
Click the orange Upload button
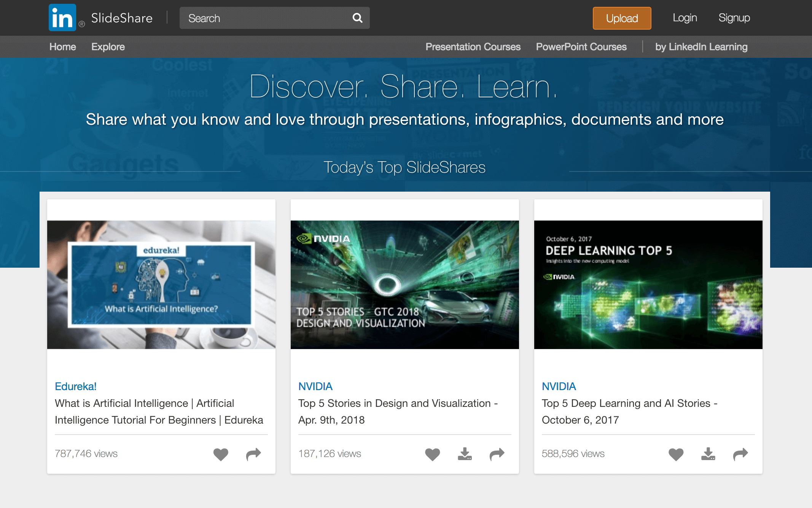click(622, 18)
